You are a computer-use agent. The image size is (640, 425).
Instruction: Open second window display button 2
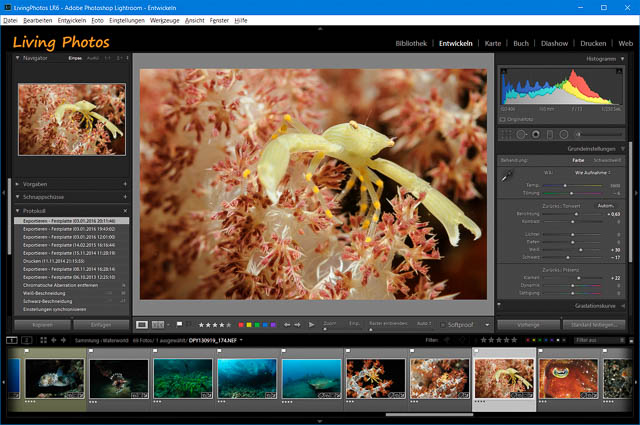[x=27, y=340]
